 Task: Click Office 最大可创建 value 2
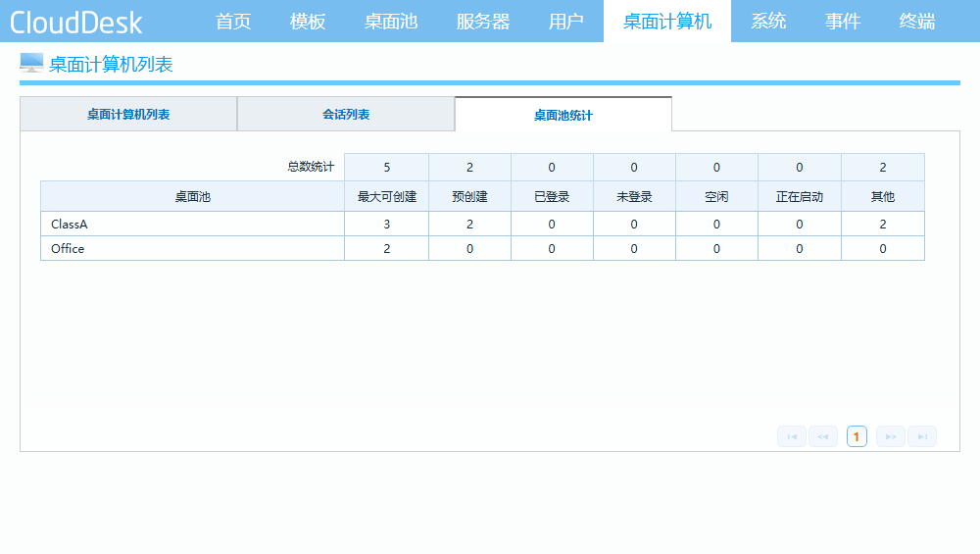[387, 248]
